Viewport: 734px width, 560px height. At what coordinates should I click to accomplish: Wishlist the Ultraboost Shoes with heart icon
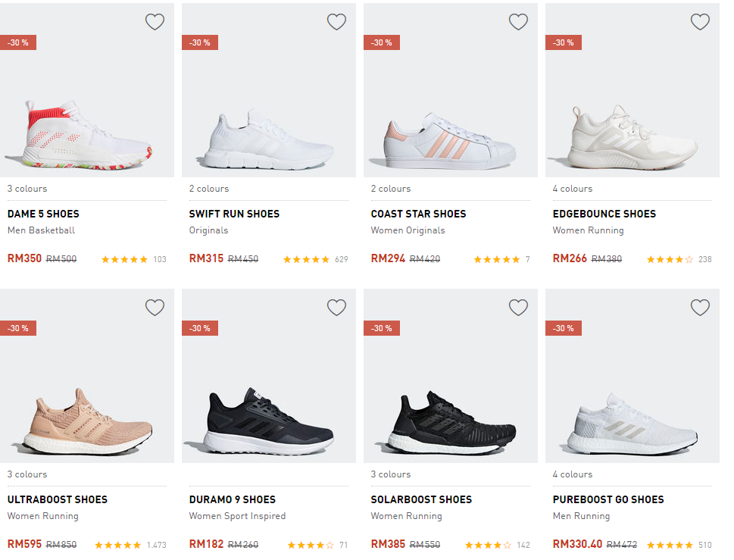tap(155, 308)
